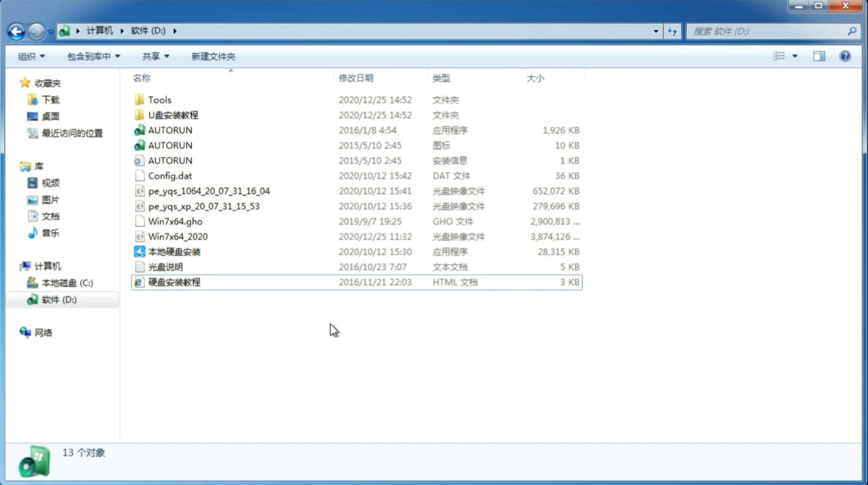Click the search input field
This screenshot has height=485, width=868.
click(x=769, y=30)
